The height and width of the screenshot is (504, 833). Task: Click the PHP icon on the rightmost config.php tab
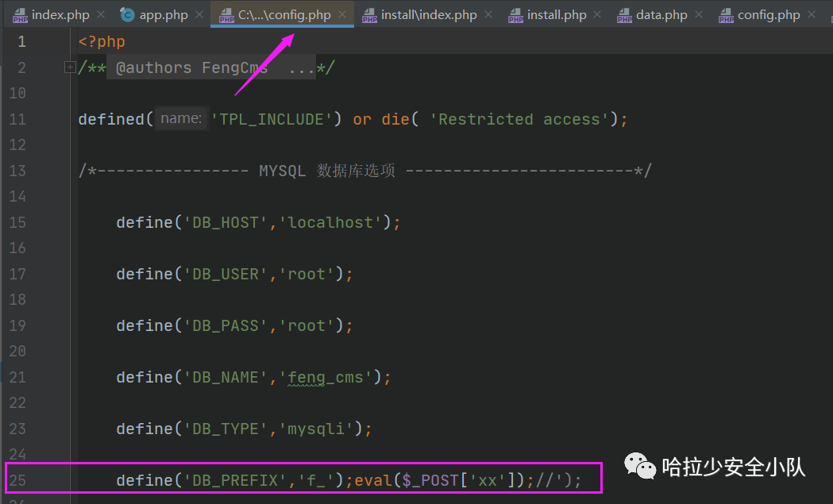click(x=726, y=15)
